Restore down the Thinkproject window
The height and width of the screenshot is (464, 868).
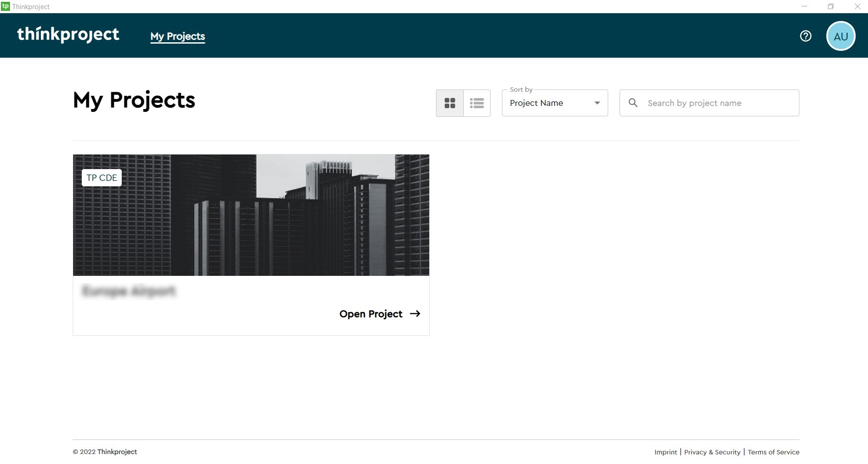tap(831, 6)
